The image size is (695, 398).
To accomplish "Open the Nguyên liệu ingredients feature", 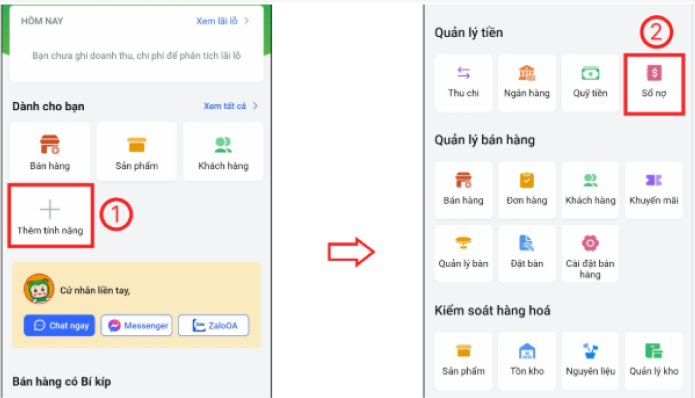I will pos(590,361).
